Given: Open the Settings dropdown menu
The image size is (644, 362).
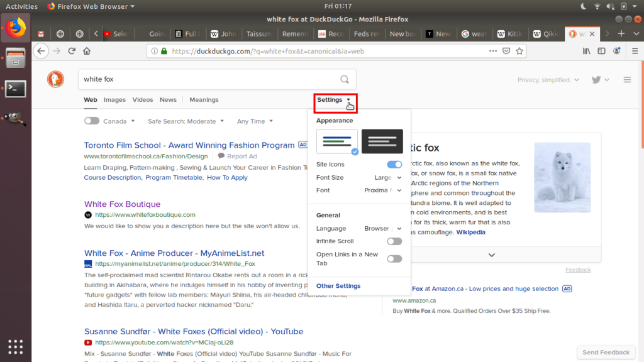Looking at the screenshot, I should click(x=333, y=100).
